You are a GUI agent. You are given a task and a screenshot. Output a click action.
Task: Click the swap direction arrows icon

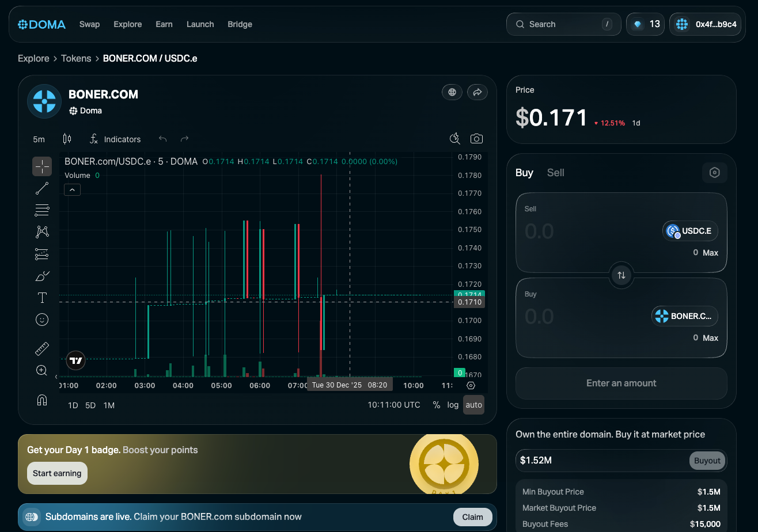point(621,275)
